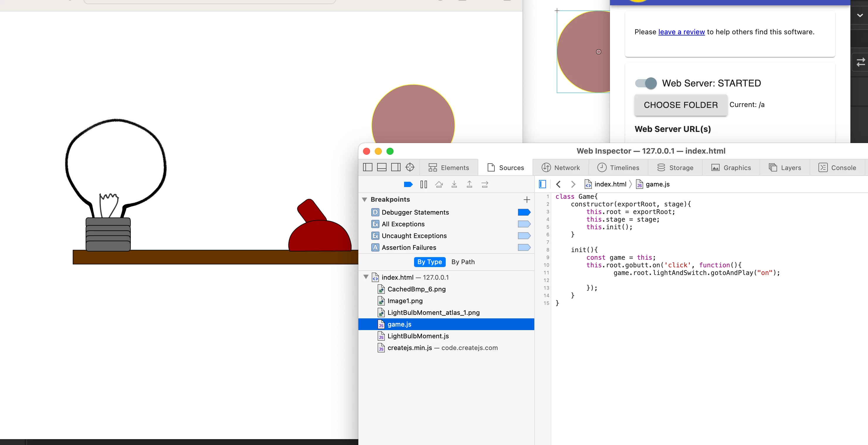Go back in source history
868x445 pixels.
(558, 184)
